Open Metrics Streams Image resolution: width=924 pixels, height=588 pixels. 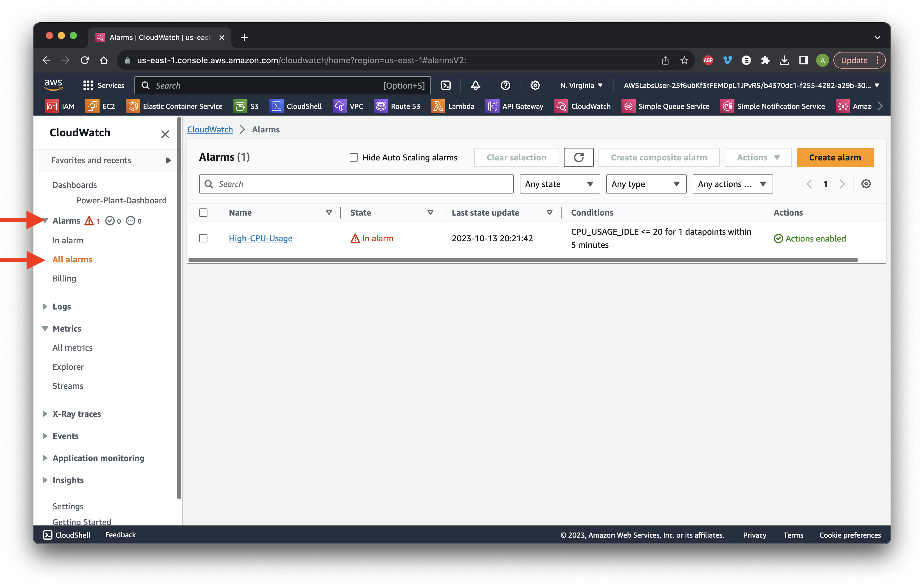pyautogui.click(x=68, y=386)
